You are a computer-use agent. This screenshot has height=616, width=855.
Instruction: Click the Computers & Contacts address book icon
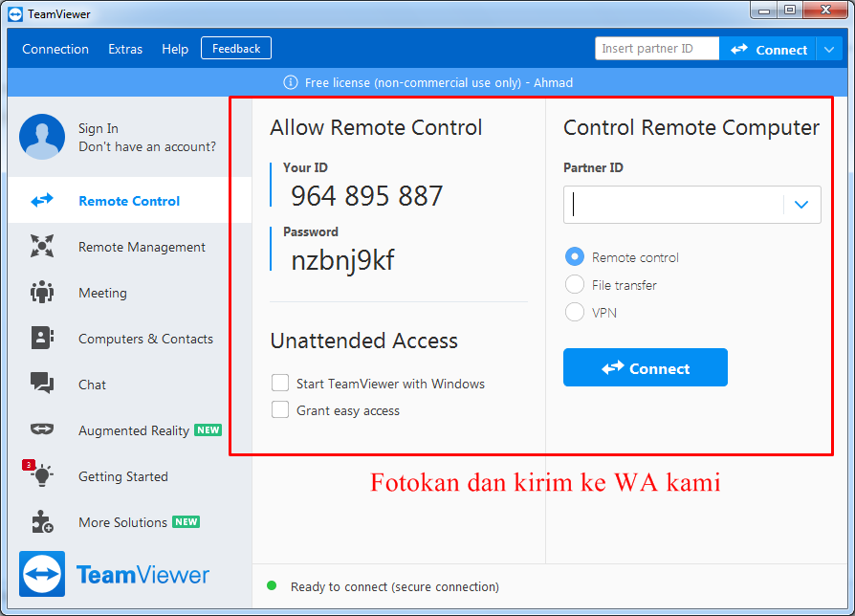[42, 338]
